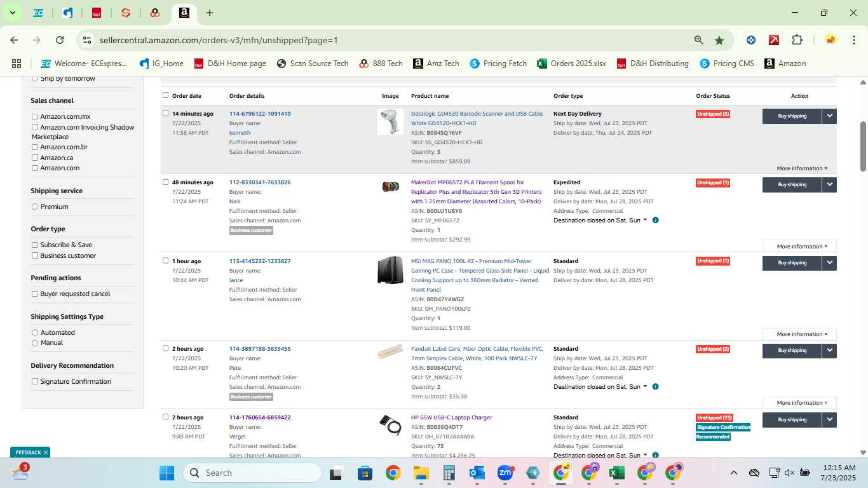Reload the page with refresh icon
The image size is (868, 488).
click(x=60, y=40)
